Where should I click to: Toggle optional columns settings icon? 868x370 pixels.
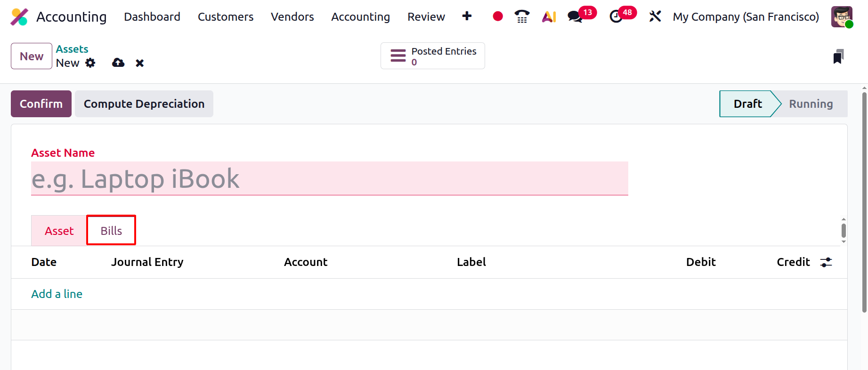click(826, 262)
